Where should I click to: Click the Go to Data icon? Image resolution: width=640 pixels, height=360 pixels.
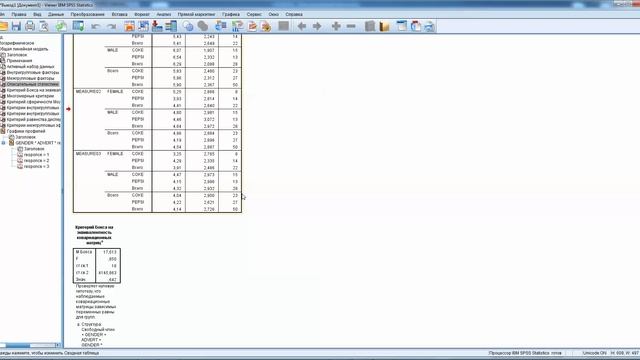pos(129,27)
